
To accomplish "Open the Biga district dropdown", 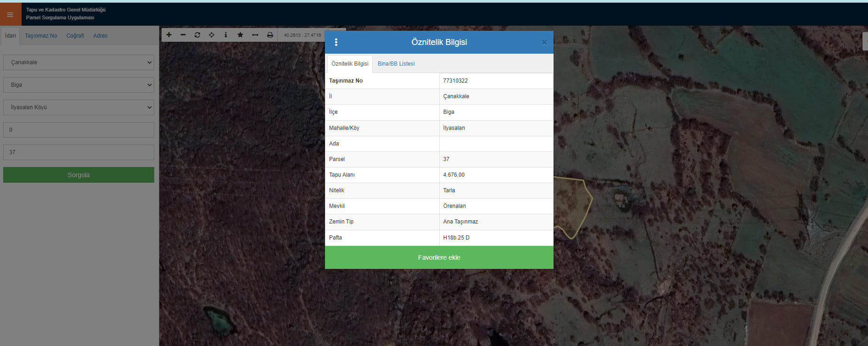I will click(78, 85).
